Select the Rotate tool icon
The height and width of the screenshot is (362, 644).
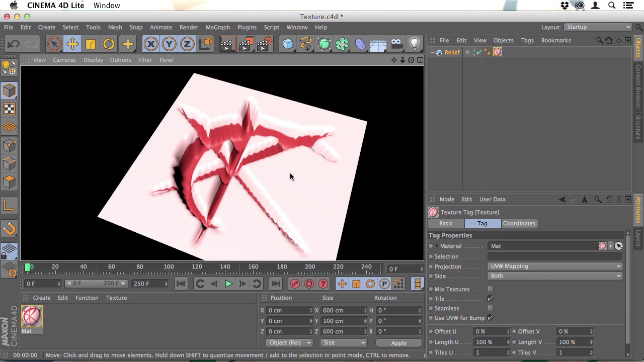(x=109, y=44)
